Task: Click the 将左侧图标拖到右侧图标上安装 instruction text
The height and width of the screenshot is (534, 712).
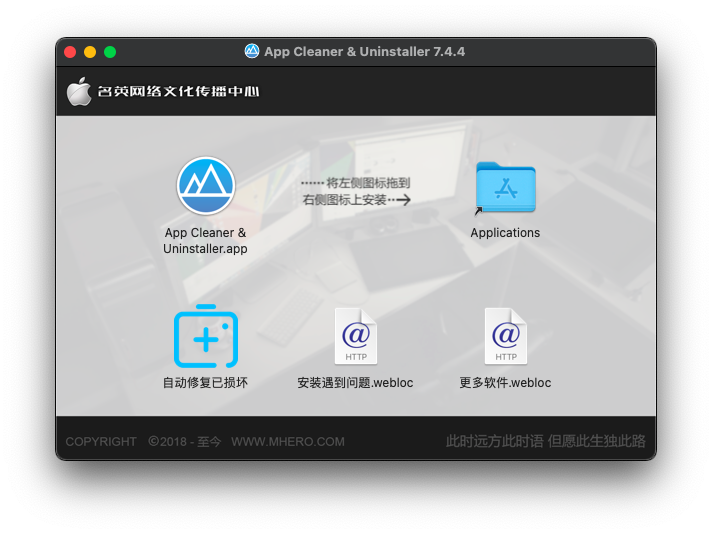Action: (x=356, y=192)
